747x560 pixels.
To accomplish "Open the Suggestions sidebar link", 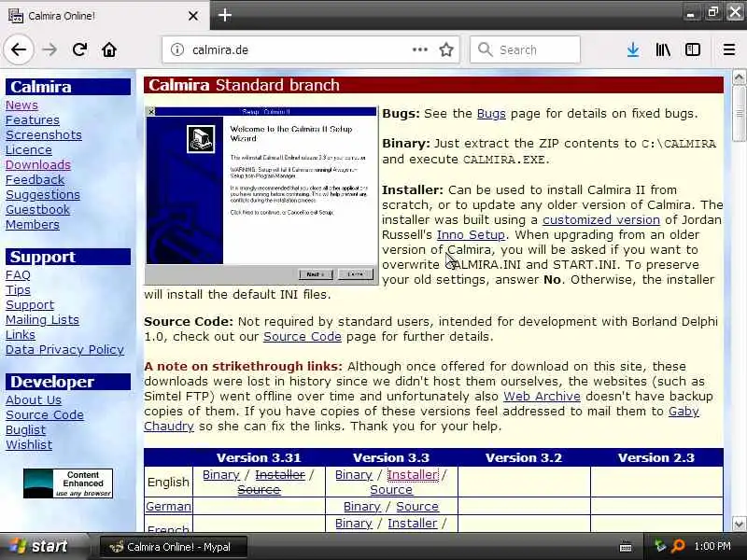I will [x=43, y=195].
